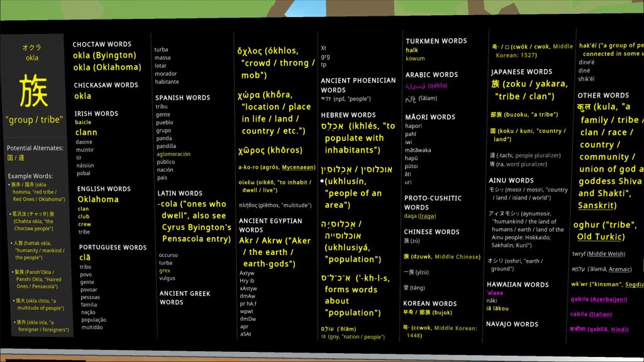Click the Sanskrit underlined link

tap(597, 206)
